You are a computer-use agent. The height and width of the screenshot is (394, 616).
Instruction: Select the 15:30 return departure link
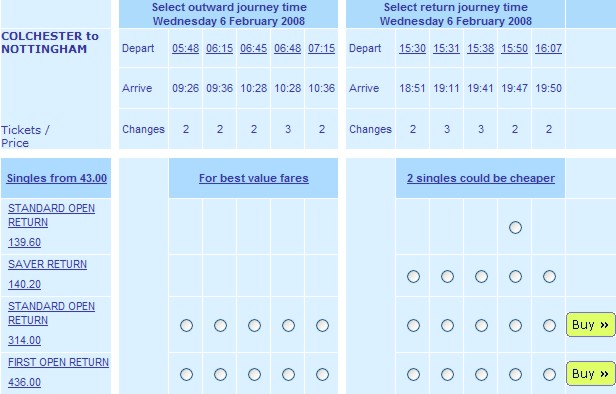412,48
